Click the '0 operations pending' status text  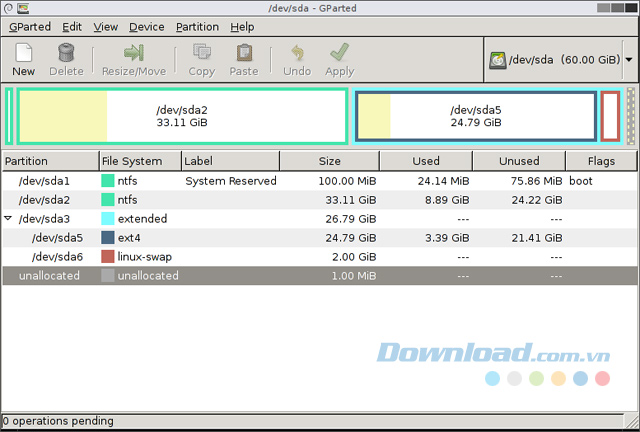(x=58, y=421)
